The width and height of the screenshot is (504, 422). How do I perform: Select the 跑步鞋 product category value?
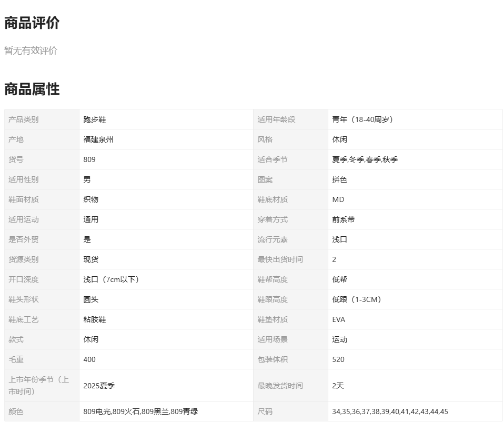(x=95, y=119)
